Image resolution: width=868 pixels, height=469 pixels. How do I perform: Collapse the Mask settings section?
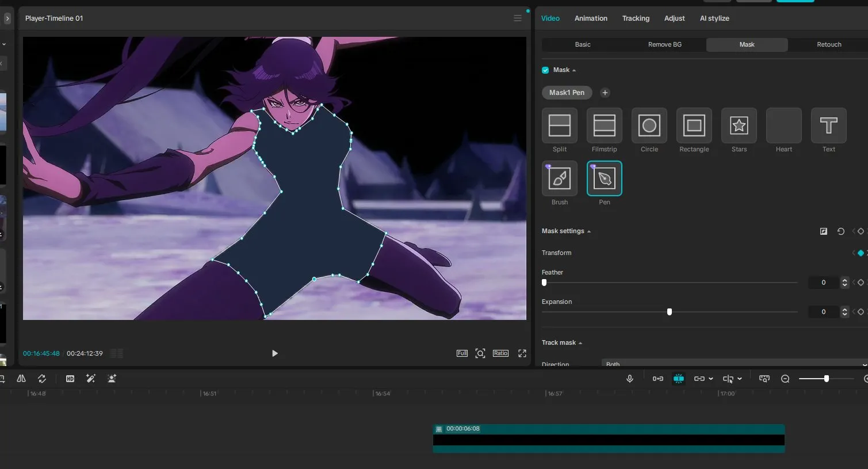(589, 232)
